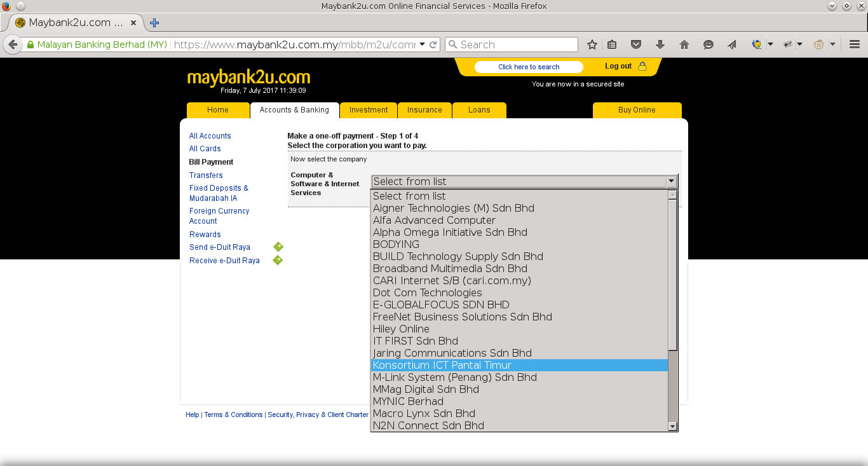Open the URL history dropdown arrow
Viewport: 868px width, 466px height.
pos(422,45)
